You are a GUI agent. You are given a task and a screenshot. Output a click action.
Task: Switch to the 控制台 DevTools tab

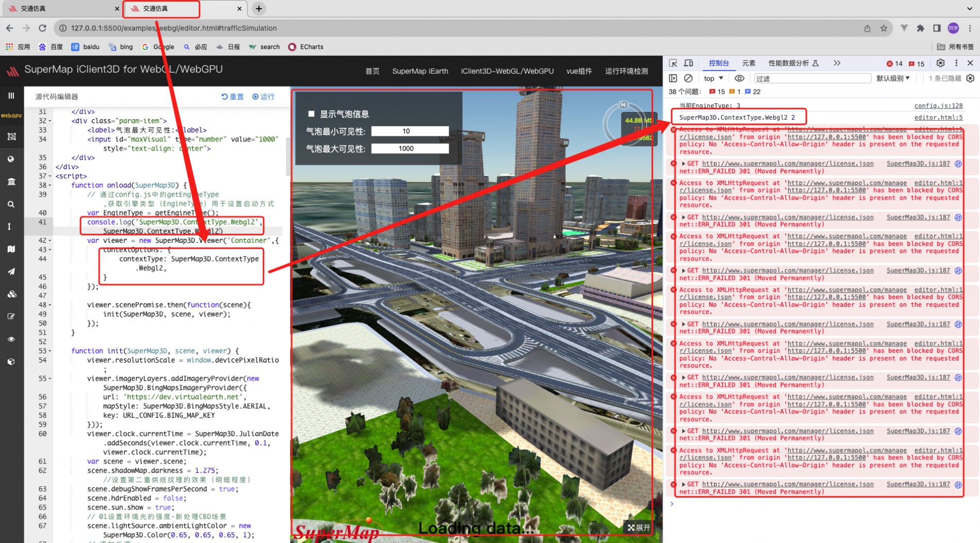point(718,63)
